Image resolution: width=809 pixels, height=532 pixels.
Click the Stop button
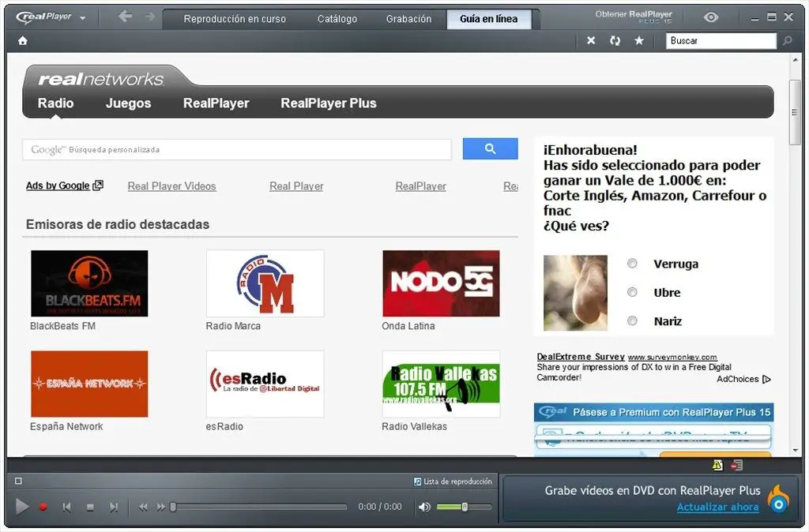point(90,508)
